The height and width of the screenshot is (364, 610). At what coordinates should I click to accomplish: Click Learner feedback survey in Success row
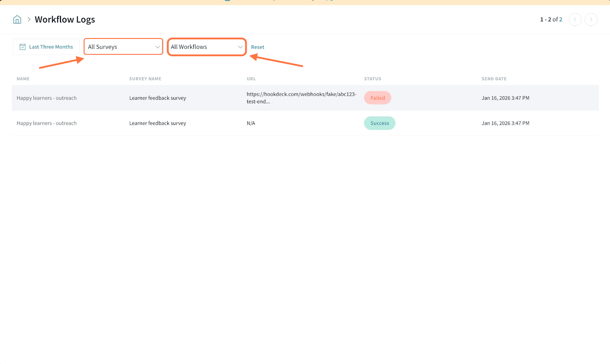(x=157, y=123)
